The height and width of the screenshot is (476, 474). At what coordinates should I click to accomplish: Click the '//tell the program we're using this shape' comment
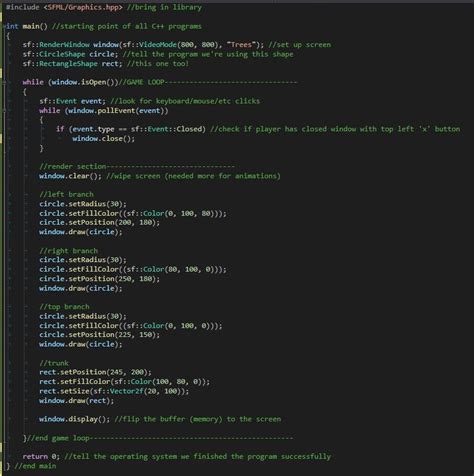[x=208, y=54]
